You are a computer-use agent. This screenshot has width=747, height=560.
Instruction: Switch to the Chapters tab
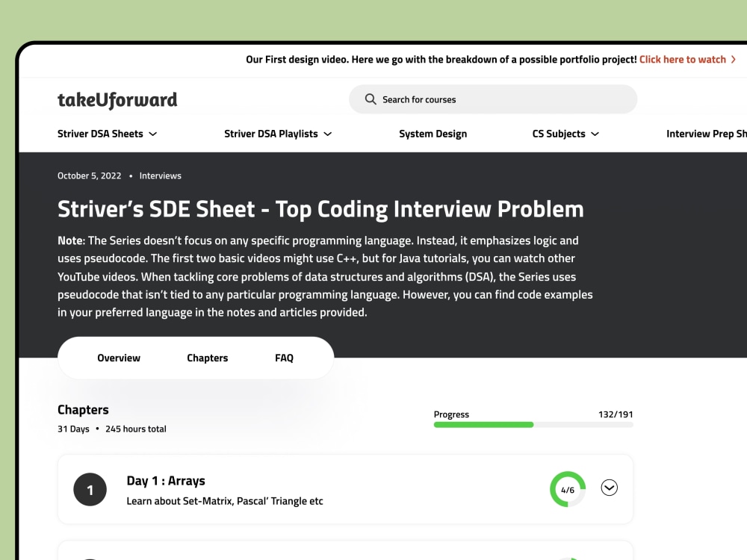tap(207, 358)
